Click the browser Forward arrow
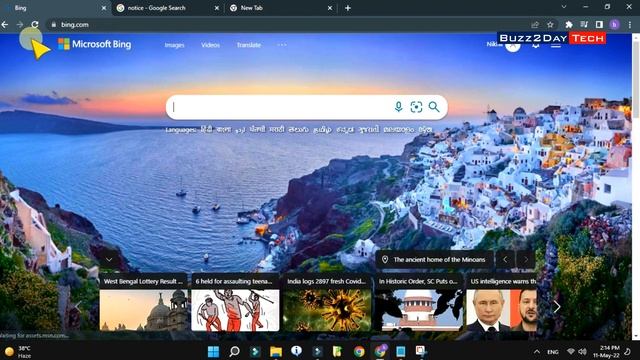640x360 pixels. 20,24
